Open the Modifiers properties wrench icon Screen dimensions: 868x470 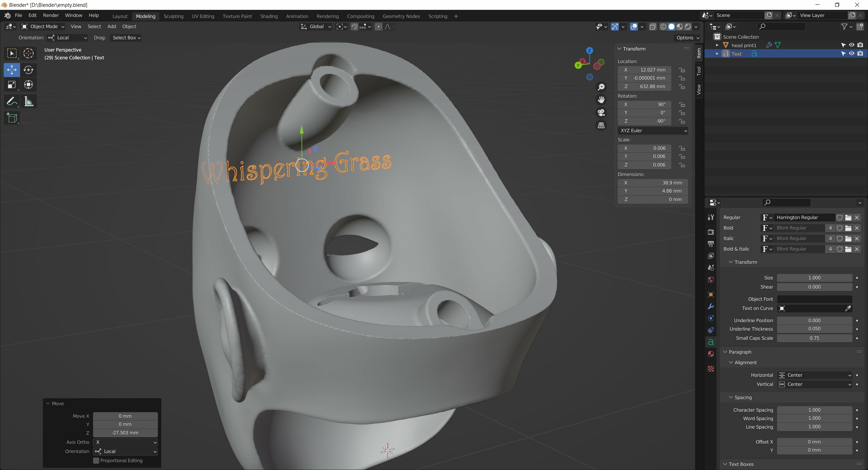[x=711, y=307]
